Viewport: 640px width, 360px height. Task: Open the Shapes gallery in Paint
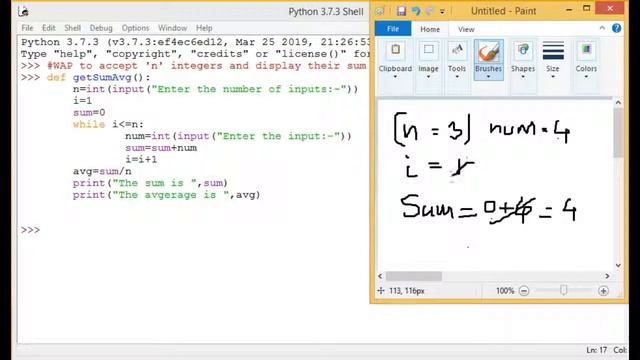tap(523, 60)
